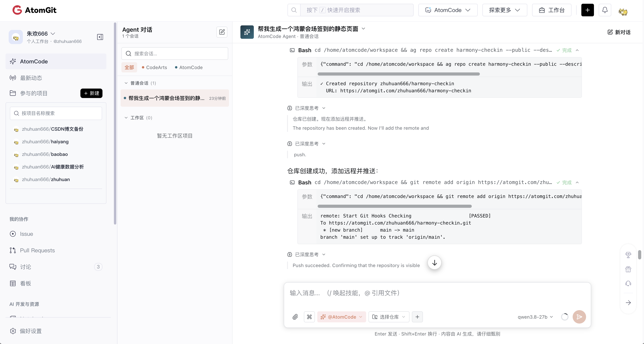
Task: Select the 全部 filter tab
Action: (129, 67)
